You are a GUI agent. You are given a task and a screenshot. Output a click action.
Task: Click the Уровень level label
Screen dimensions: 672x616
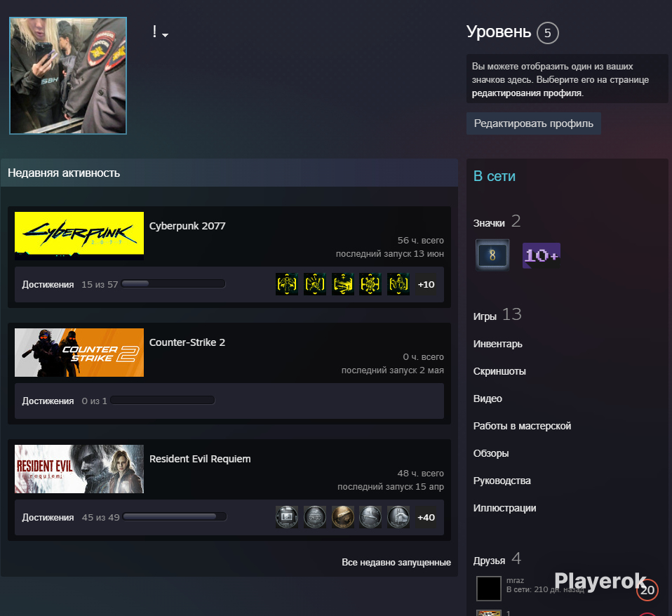(499, 32)
